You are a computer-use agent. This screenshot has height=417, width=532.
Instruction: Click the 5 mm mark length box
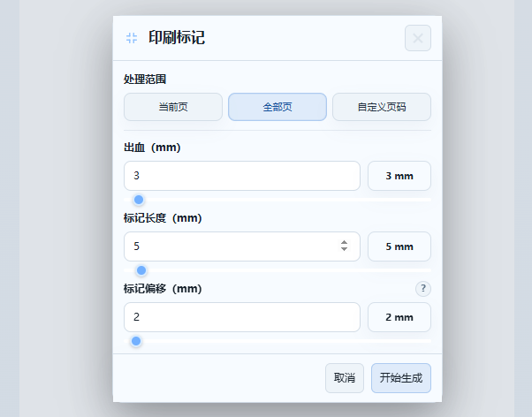(399, 246)
